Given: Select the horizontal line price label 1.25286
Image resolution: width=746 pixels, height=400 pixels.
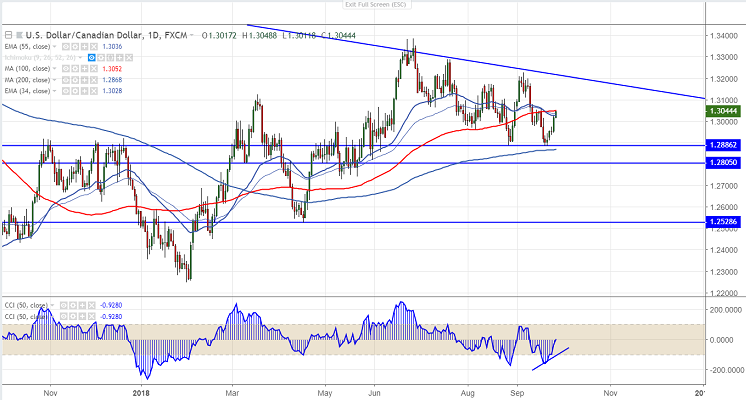Looking at the screenshot, I should click(x=723, y=222).
